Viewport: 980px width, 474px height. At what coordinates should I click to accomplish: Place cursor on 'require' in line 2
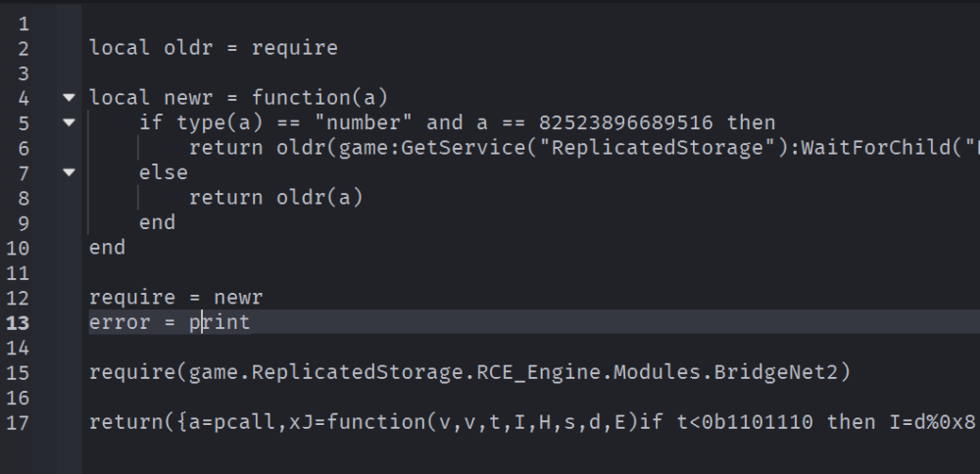(294, 49)
